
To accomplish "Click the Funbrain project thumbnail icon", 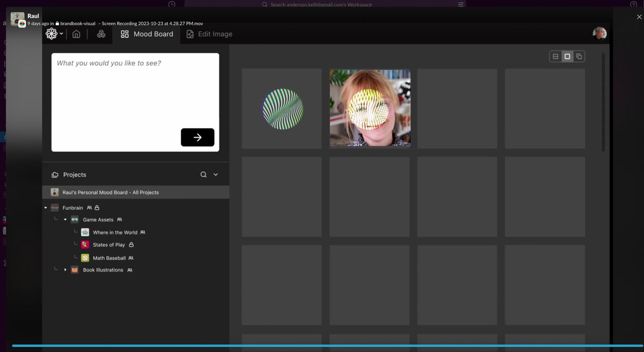I will [x=55, y=208].
